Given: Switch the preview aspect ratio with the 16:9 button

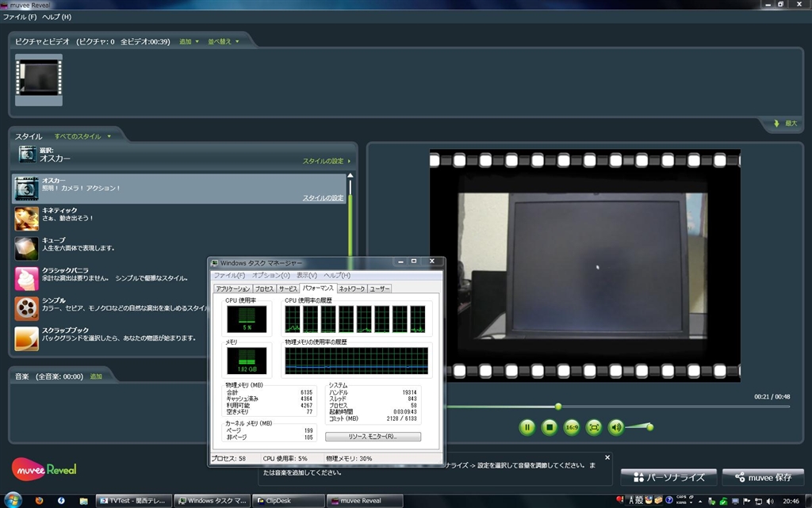Looking at the screenshot, I should pyautogui.click(x=571, y=427).
